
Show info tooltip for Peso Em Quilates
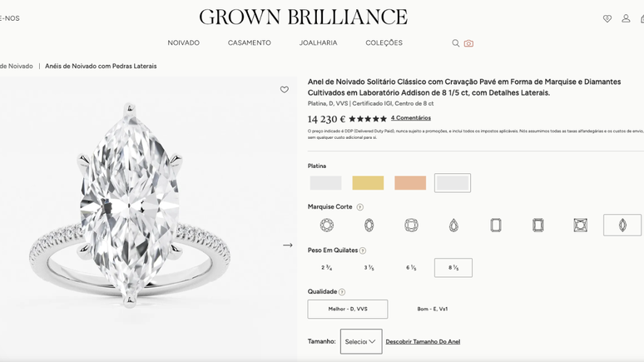[x=363, y=250]
